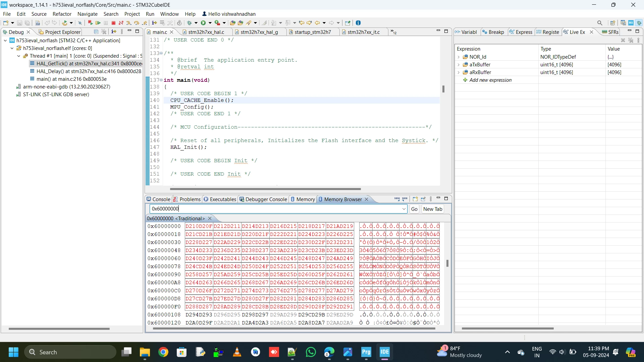Select main() at main.c:216 stack frame
This screenshot has width=644, height=362.
coord(68,79)
